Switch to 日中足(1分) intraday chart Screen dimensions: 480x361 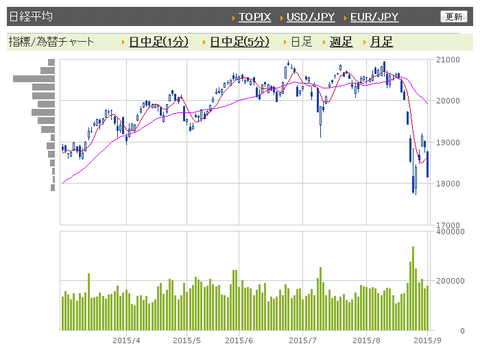(158, 42)
